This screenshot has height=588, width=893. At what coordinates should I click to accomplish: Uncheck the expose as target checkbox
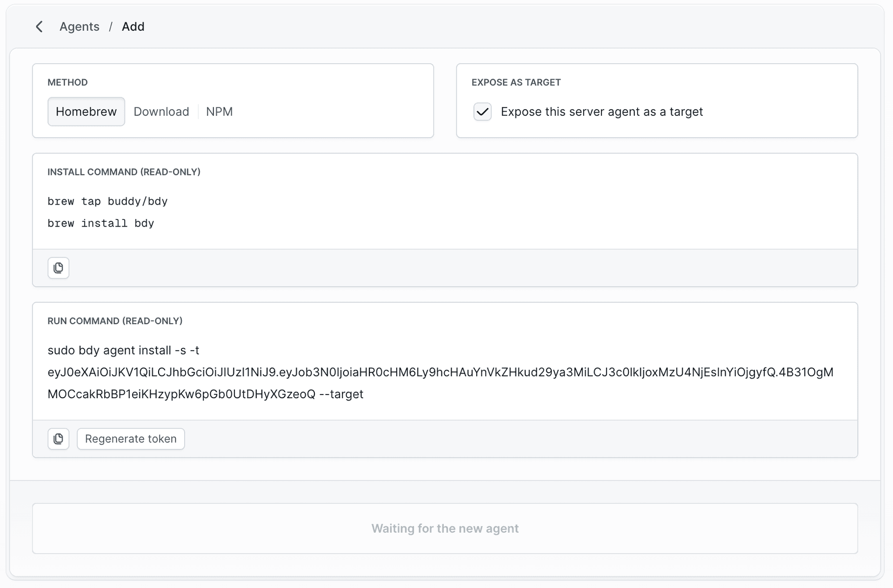(482, 112)
